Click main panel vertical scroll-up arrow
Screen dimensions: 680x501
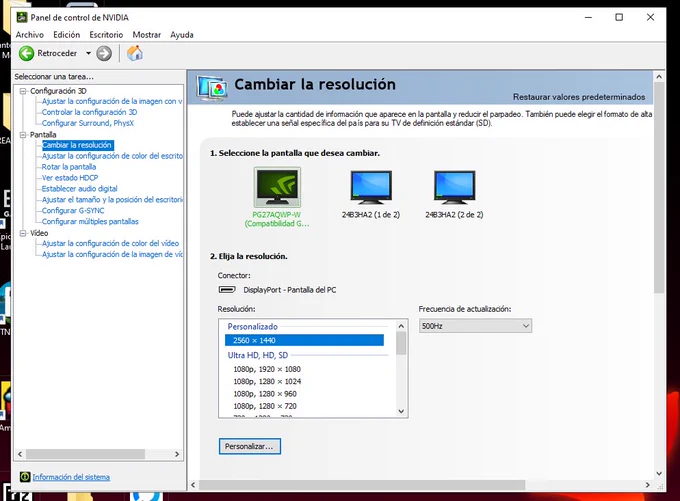coord(659,77)
